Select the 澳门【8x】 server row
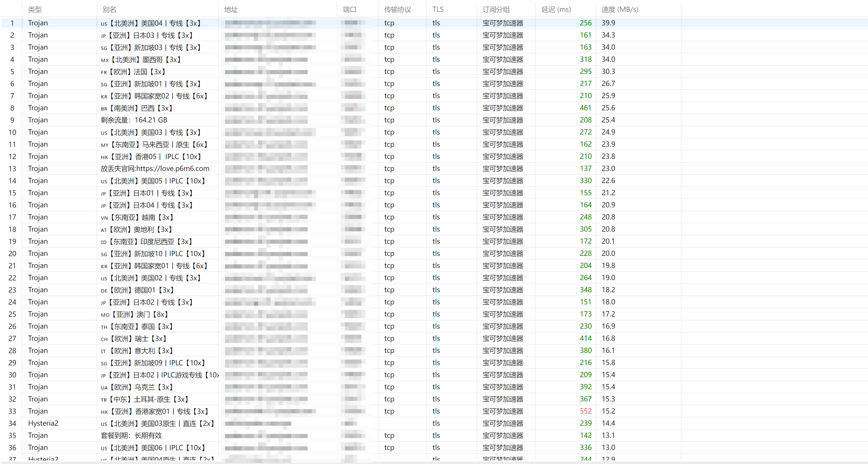Image resolution: width=868 pixels, height=464 pixels. 434,314
